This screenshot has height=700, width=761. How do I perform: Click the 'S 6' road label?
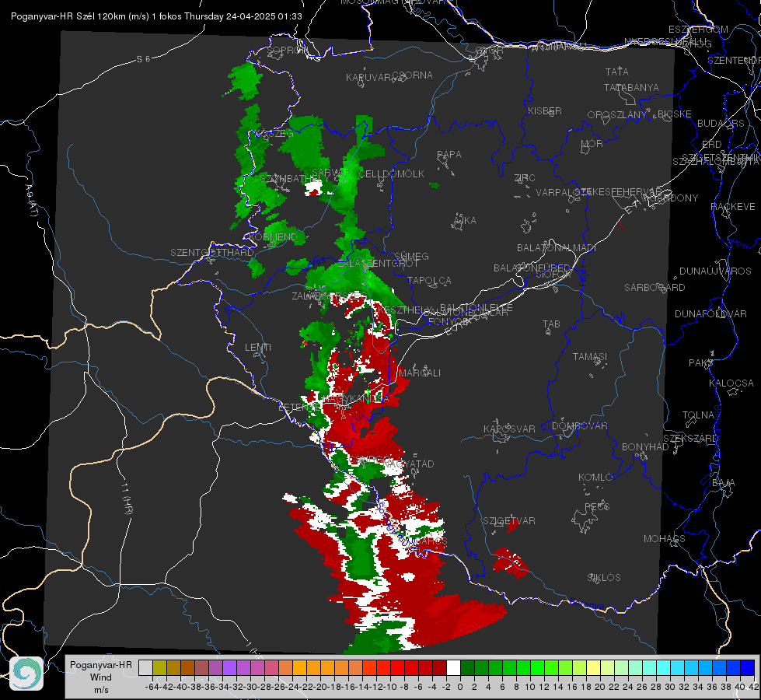(143, 59)
